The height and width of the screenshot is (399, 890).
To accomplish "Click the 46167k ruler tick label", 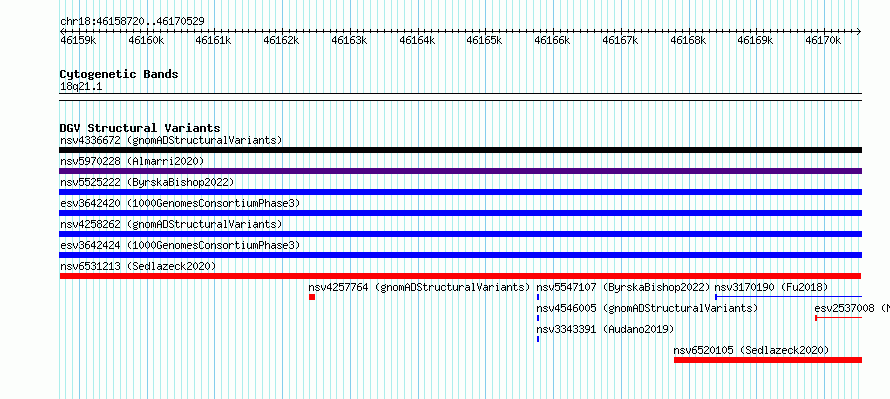I will (x=620, y=40).
